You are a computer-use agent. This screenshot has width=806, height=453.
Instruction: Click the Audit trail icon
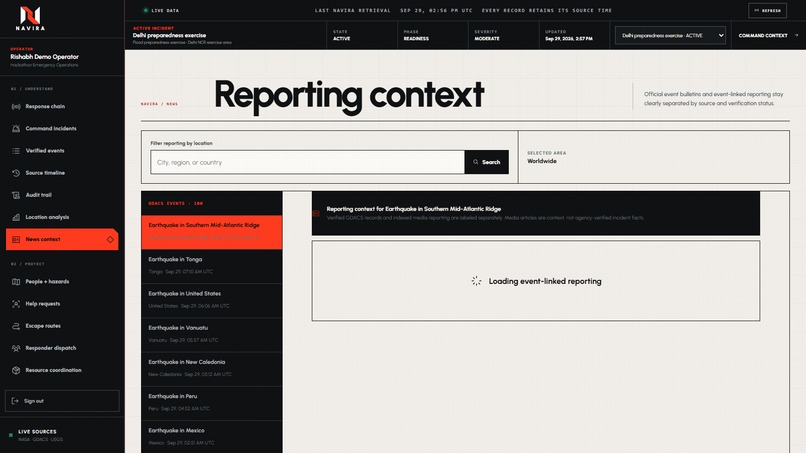point(16,195)
